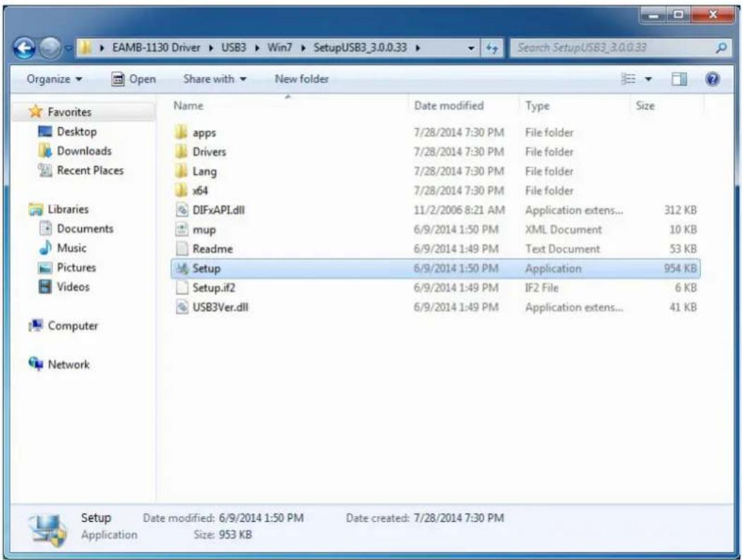Toggle the preview pane icon
742x560 pixels.
point(679,79)
